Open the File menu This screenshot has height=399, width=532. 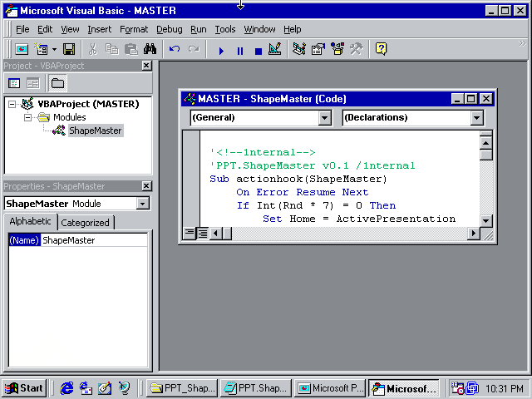point(22,30)
